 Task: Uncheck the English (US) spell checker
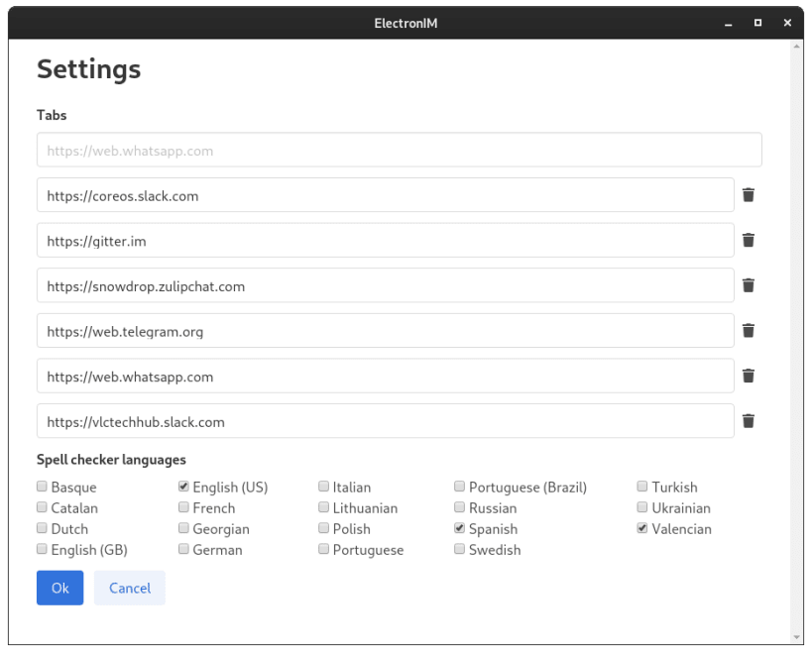point(183,487)
